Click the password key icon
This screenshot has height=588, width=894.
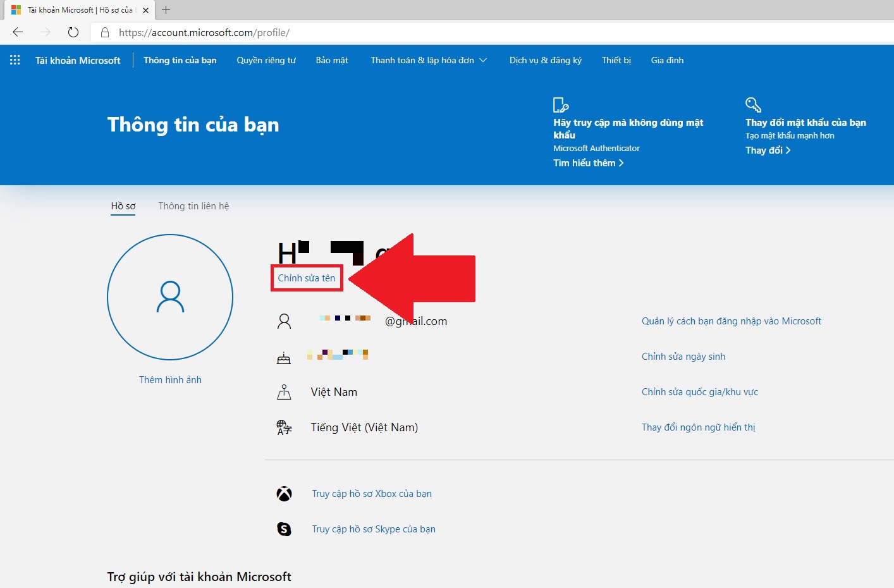click(753, 105)
